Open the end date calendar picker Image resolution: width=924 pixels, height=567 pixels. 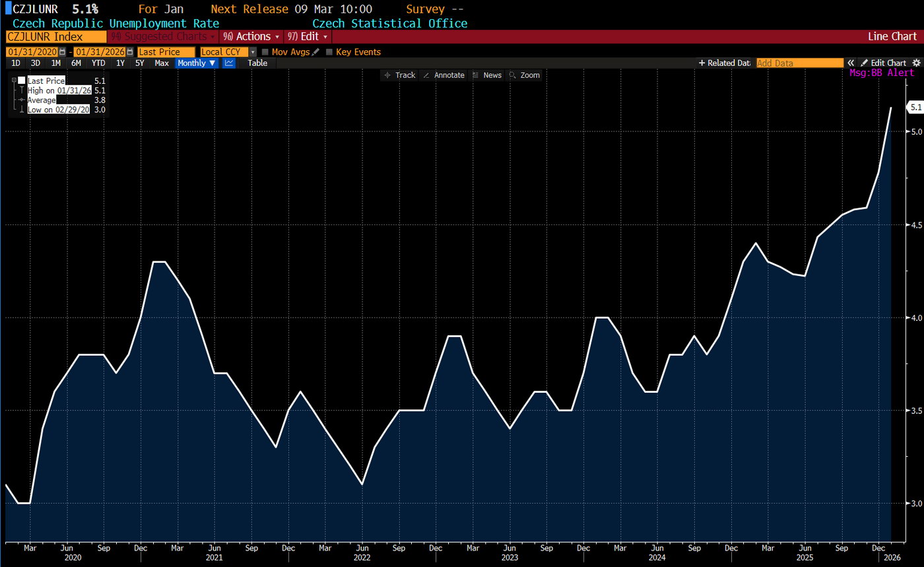pos(130,52)
